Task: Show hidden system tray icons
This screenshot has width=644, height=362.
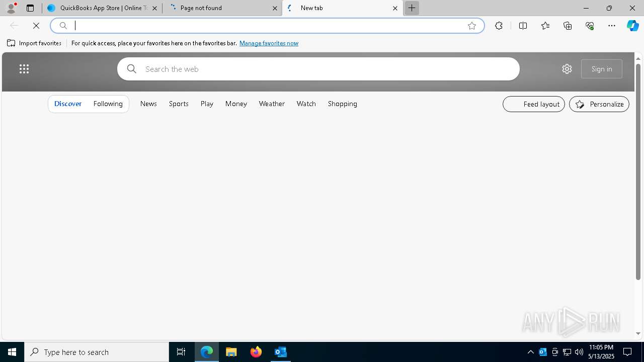Action: [x=531, y=352]
